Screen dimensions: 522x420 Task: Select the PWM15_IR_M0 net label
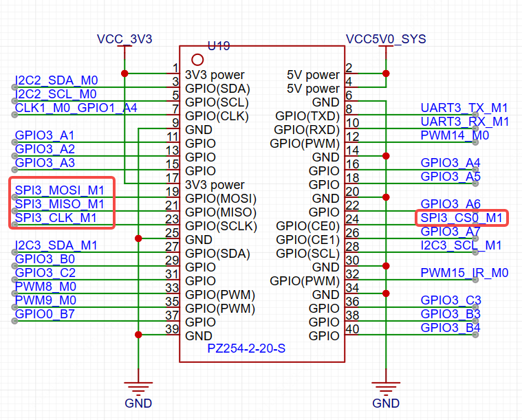[x=464, y=273]
